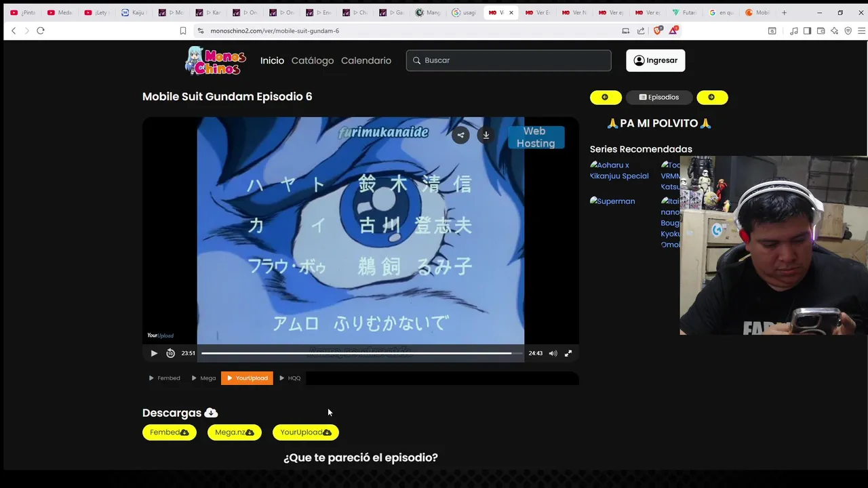Go back using the browser back arrow
Viewport: 868px width, 488px height.
coord(14,30)
